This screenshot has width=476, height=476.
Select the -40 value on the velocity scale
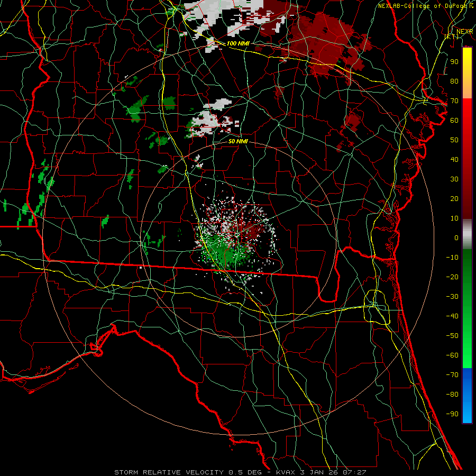coord(452,316)
